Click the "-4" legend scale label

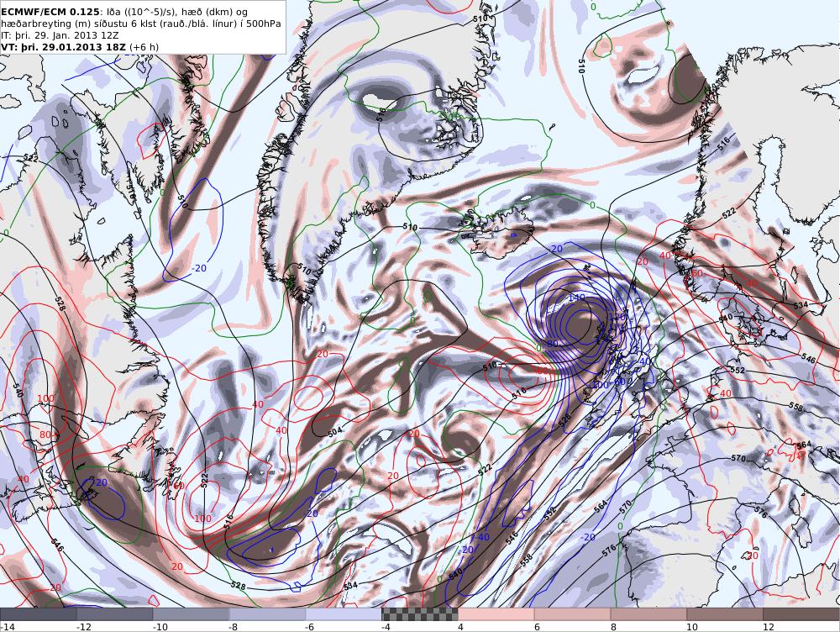(x=386, y=627)
